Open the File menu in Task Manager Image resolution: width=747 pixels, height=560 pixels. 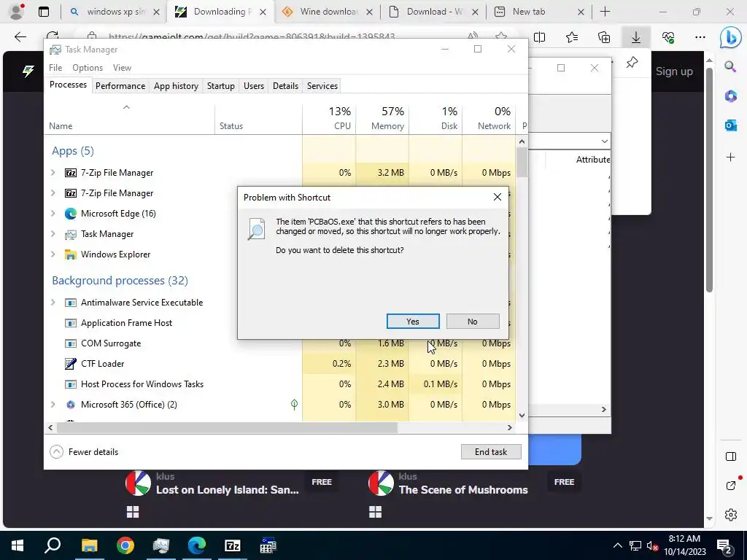(55, 68)
